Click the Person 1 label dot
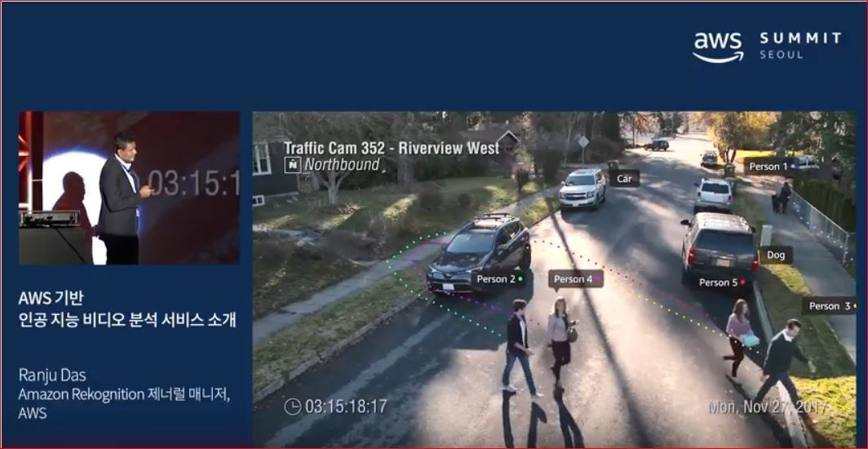Screen dimensions: 868x449 pyautogui.click(x=793, y=167)
